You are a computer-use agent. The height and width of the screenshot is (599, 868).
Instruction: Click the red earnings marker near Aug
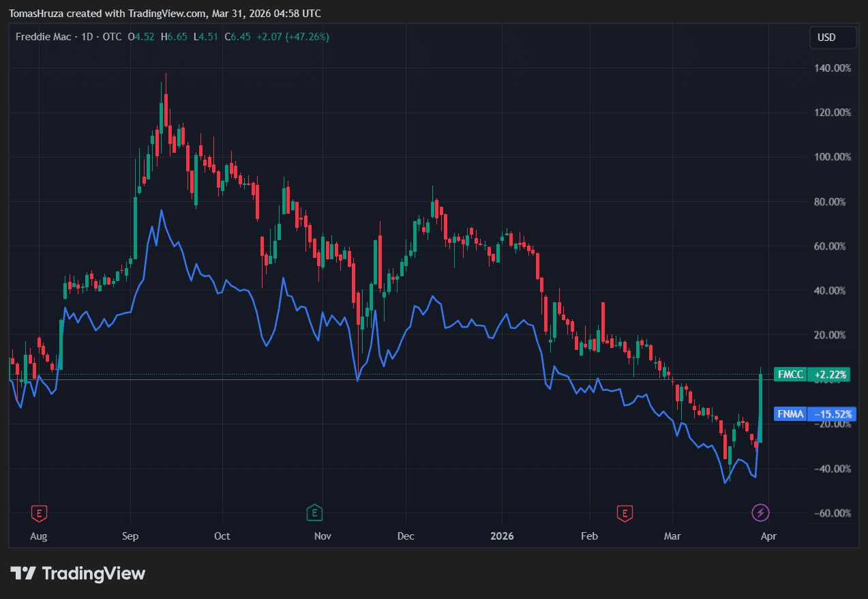click(x=40, y=512)
